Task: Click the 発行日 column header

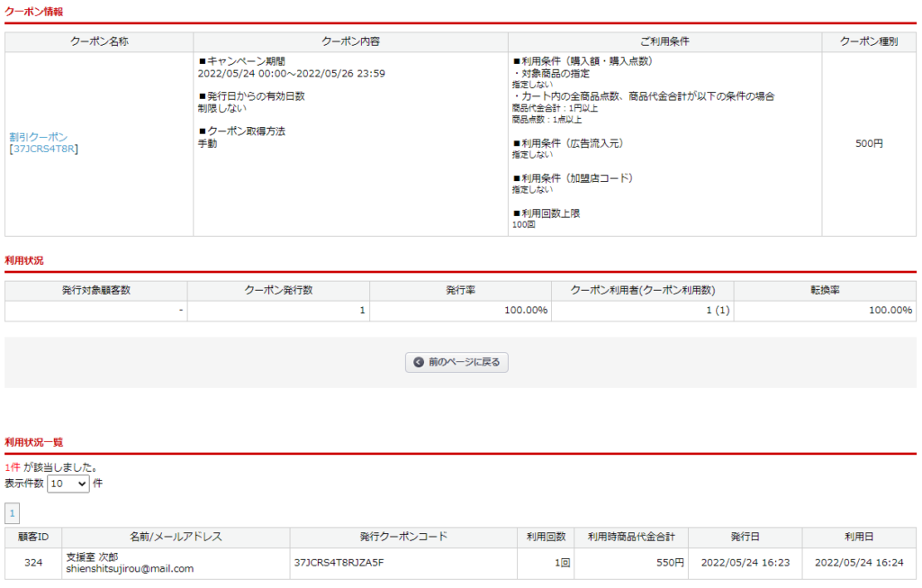Action: click(745, 537)
